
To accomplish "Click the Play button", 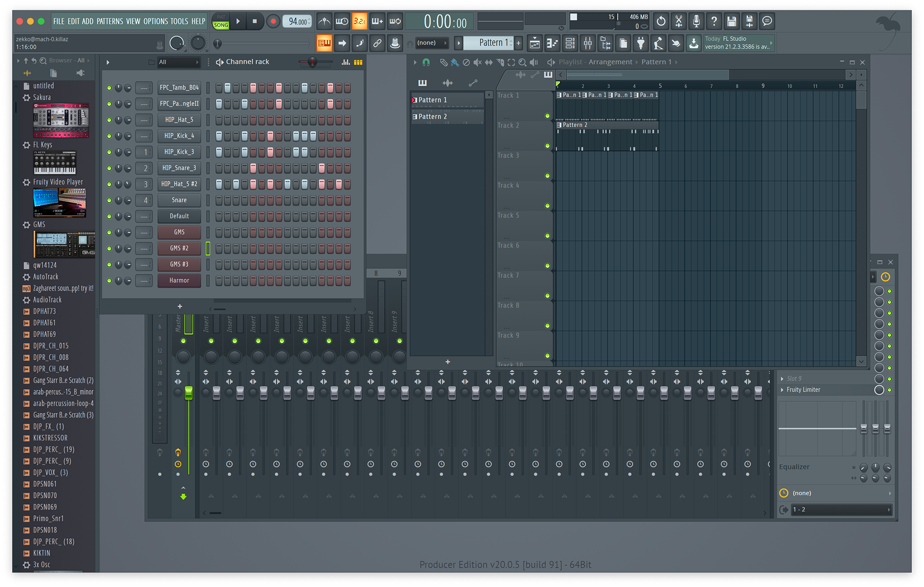I will click(x=238, y=21).
